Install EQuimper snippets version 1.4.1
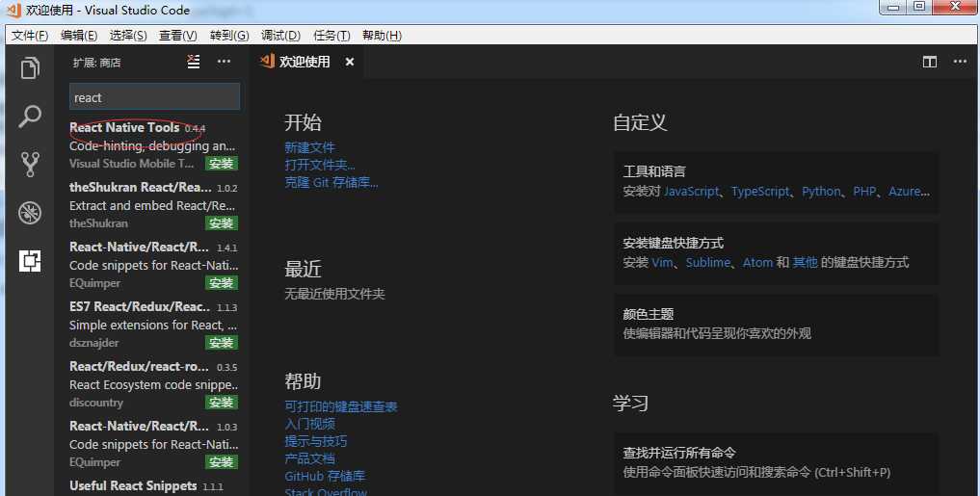 (x=222, y=283)
